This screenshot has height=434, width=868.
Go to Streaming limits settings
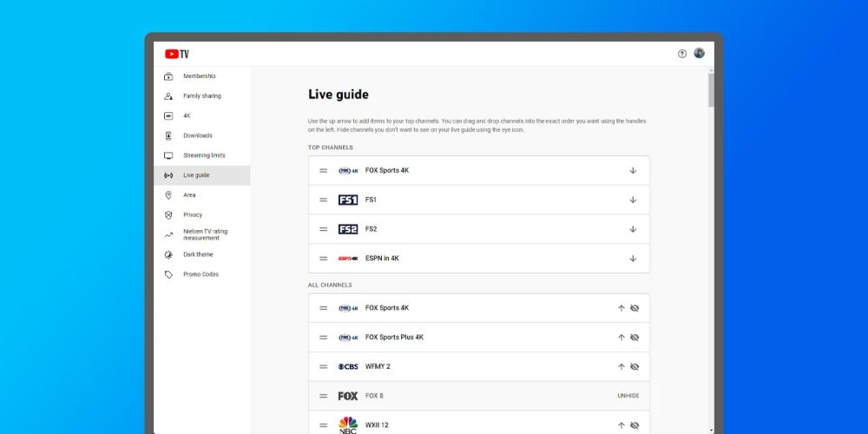pos(203,155)
